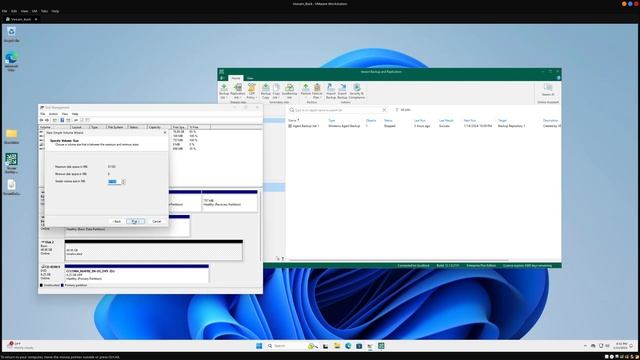
Task: Click Volume column header in Disk Management
Action: pyautogui.click(x=55, y=127)
